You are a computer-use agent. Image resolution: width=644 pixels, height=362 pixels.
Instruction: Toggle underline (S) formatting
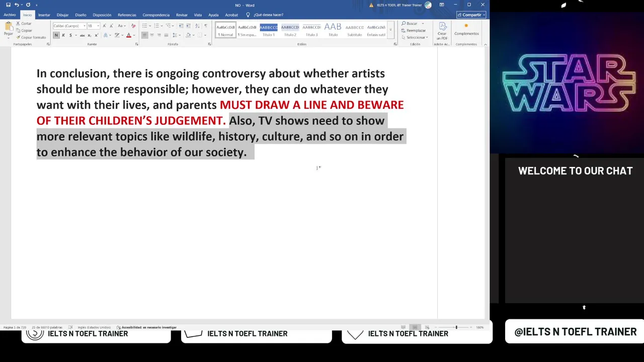[70, 35]
